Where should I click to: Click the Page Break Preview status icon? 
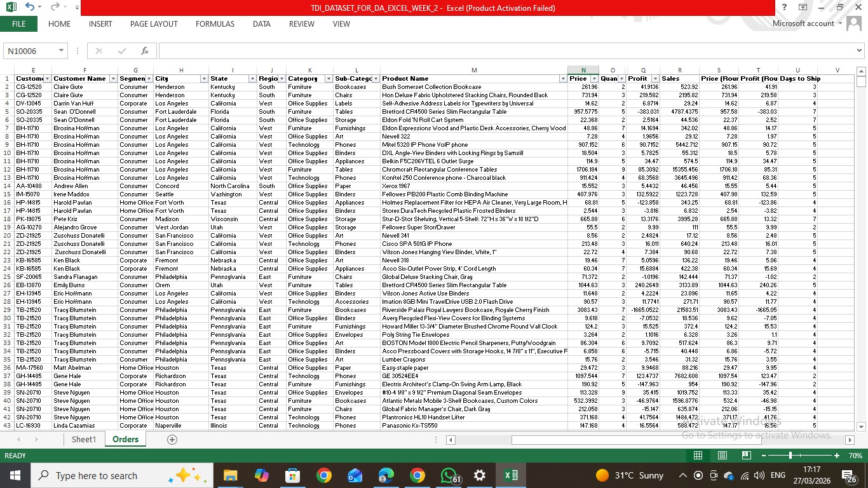tap(747, 456)
